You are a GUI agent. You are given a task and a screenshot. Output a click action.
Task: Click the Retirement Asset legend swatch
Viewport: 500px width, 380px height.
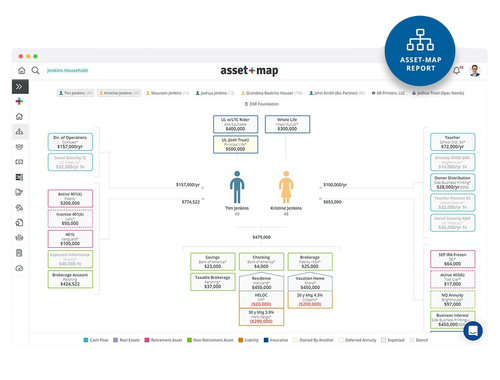coord(147,340)
